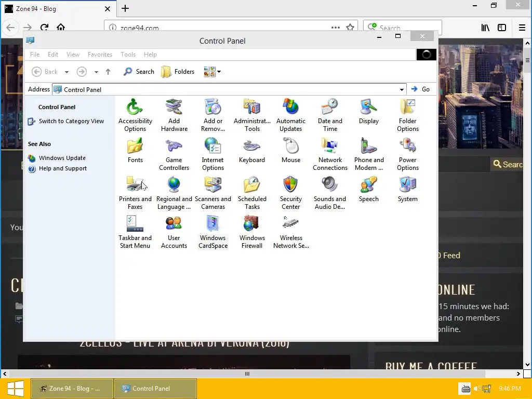Image resolution: width=532 pixels, height=399 pixels.
Task: Click the taskbar volume icon
Action: pyautogui.click(x=477, y=389)
